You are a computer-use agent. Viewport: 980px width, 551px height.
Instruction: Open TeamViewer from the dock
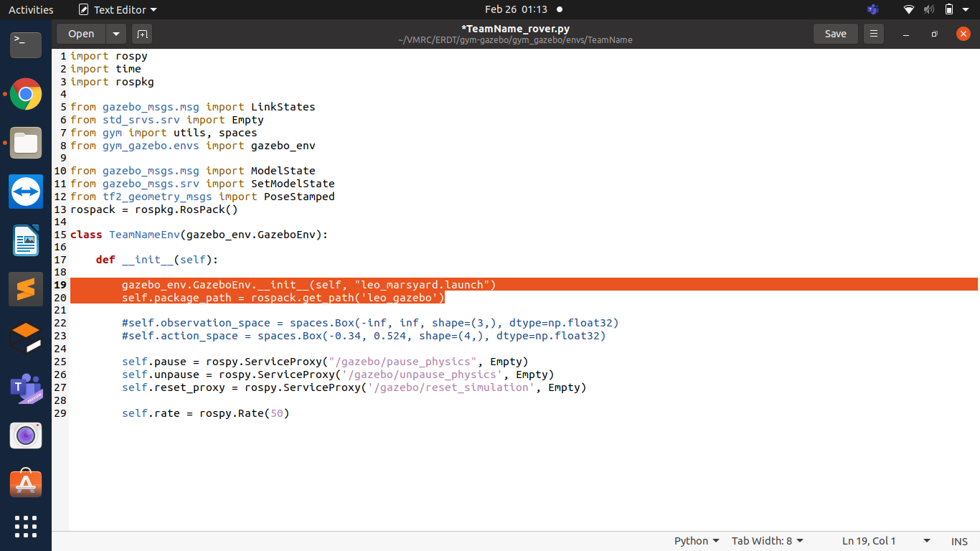pyautogui.click(x=26, y=192)
